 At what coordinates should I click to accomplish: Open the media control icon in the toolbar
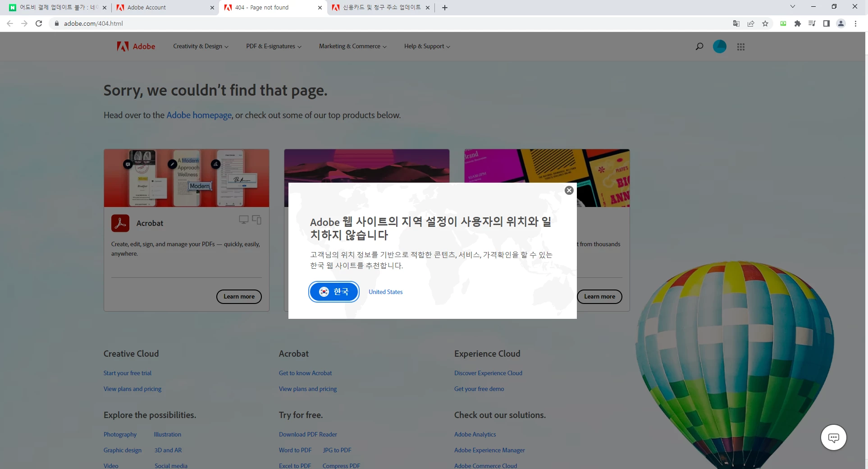coord(812,23)
